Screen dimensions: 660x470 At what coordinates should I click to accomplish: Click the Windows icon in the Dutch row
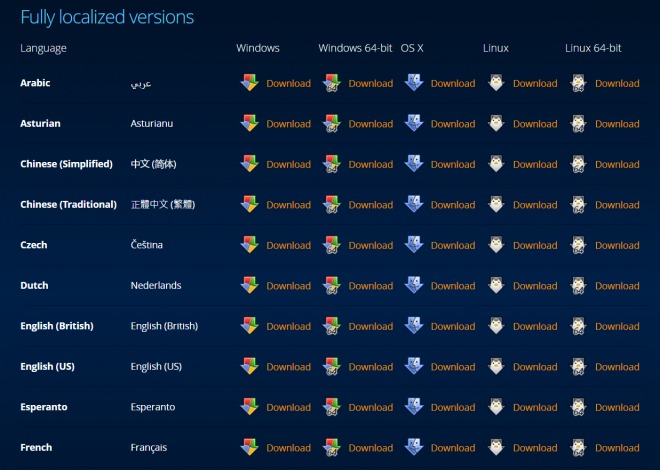coord(249,285)
